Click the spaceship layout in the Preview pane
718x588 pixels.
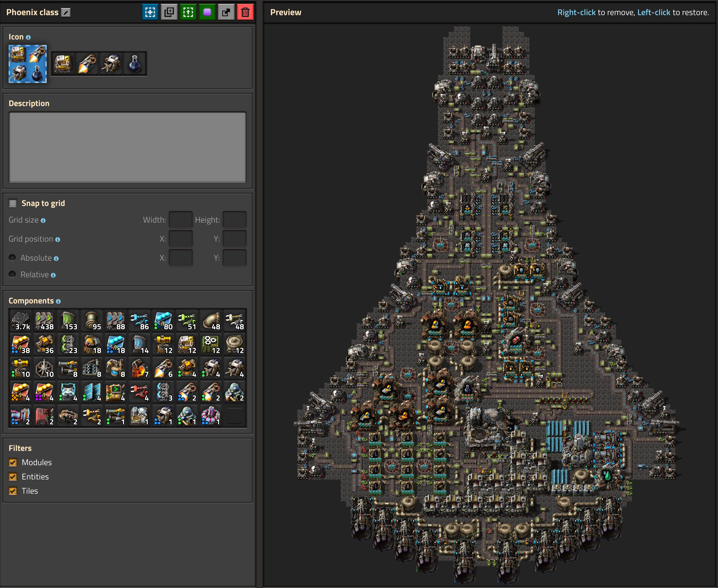(x=487, y=305)
